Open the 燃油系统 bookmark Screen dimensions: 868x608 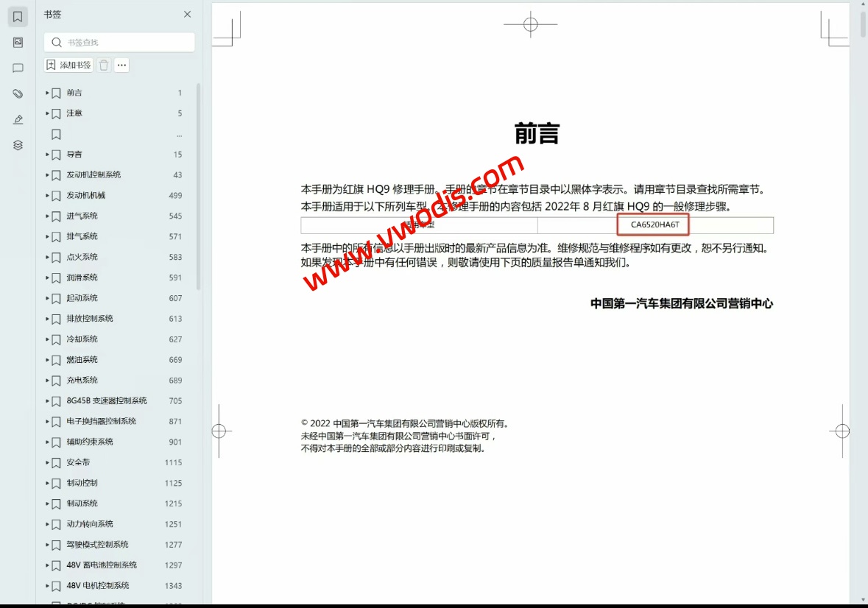click(x=82, y=360)
